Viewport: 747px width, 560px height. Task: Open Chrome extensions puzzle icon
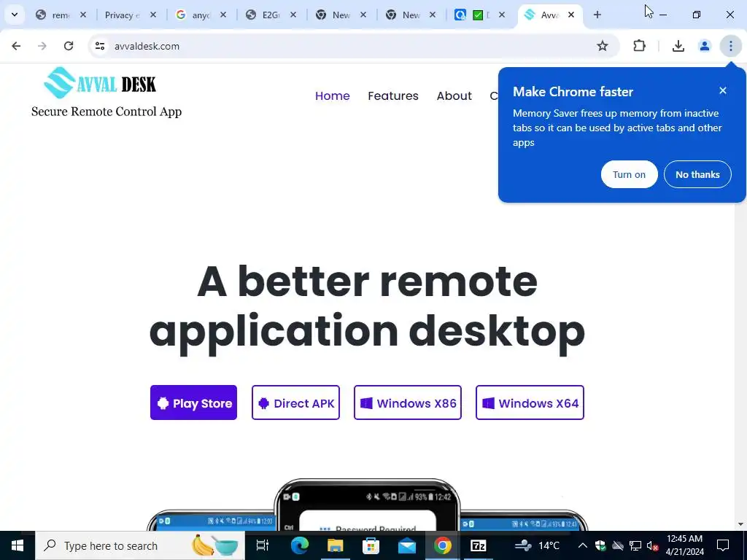[639, 46]
